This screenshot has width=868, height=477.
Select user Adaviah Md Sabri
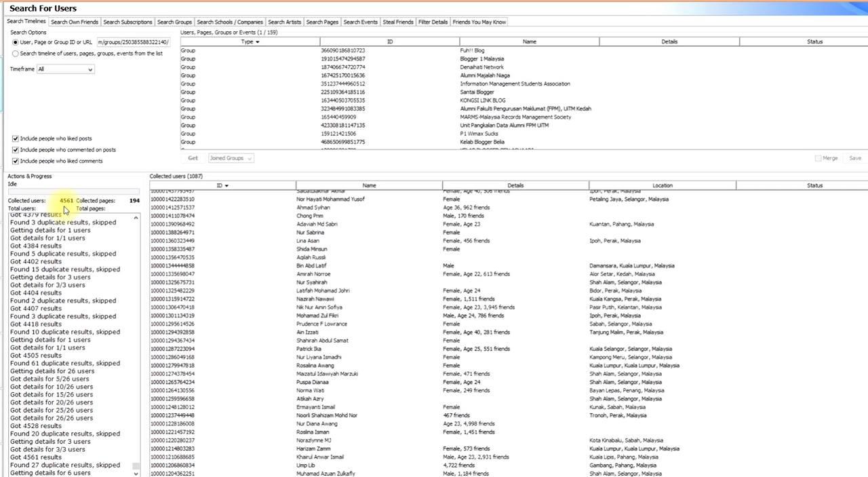[509, 224]
